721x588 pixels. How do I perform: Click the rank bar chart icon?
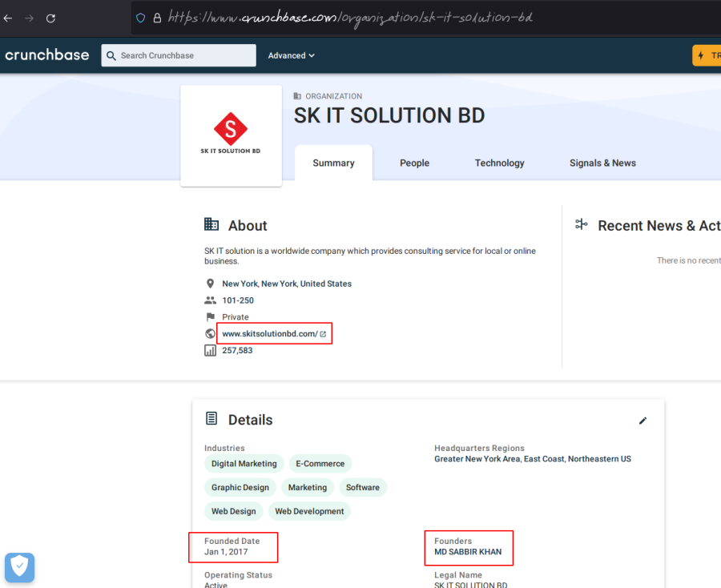click(210, 350)
